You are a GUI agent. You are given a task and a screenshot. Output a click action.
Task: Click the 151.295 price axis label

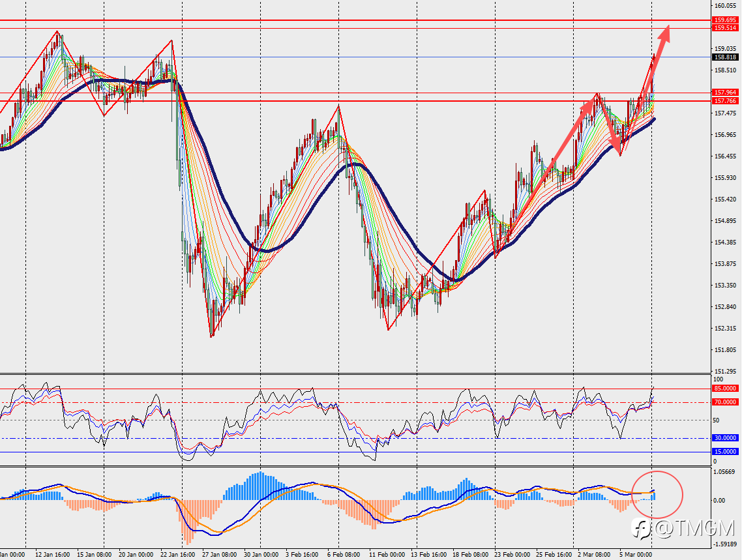tap(726, 372)
